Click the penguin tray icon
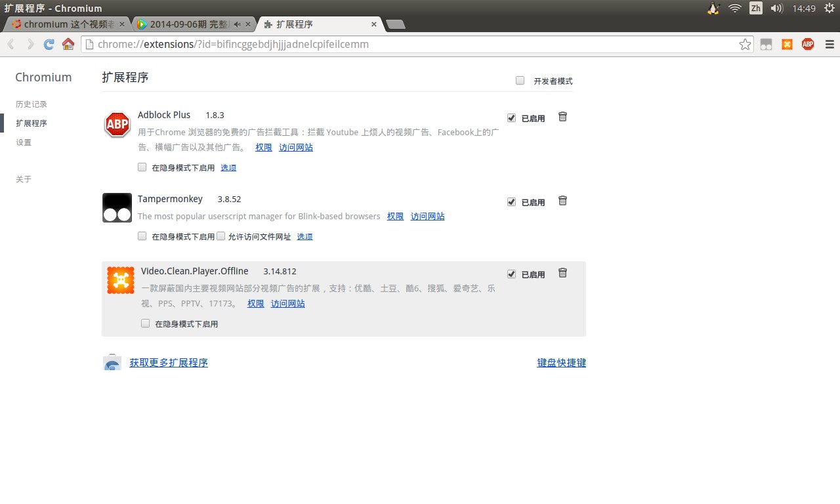The image size is (840, 504). pyautogui.click(x=714, y=8)
